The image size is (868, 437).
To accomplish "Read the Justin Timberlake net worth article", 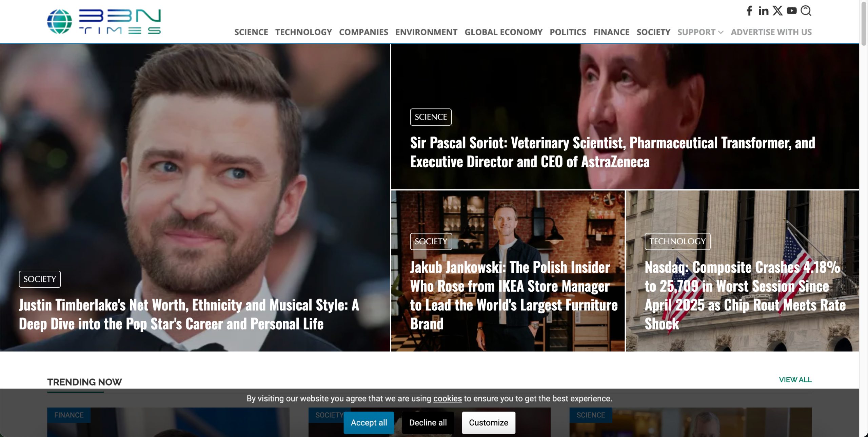I will [x=189, y=314].
